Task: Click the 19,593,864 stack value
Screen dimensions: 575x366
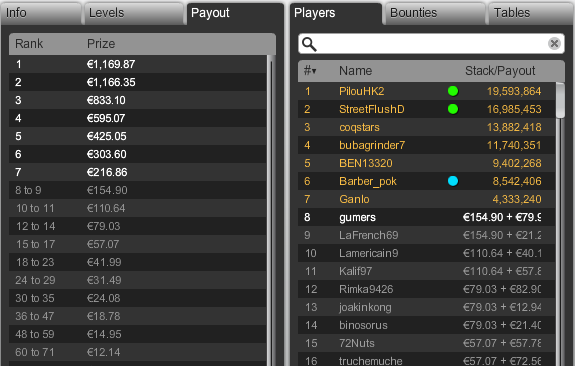Action: 514,91
